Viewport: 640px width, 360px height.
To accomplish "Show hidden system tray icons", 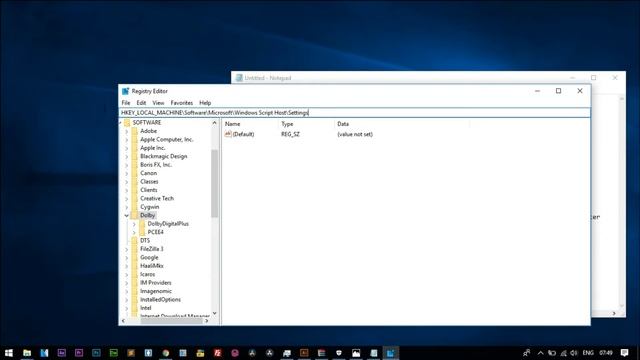I will coord(540,353).
